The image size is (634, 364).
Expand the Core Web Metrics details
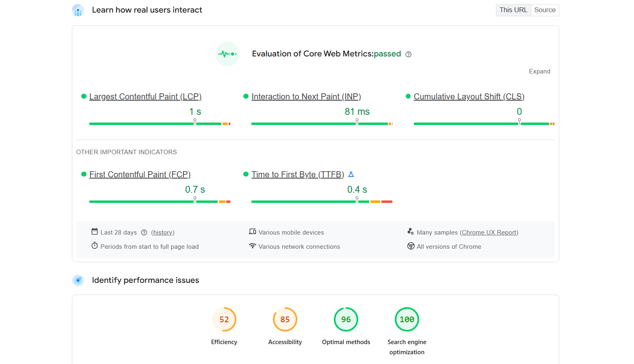pyautogui.click(x=539, y=71)
